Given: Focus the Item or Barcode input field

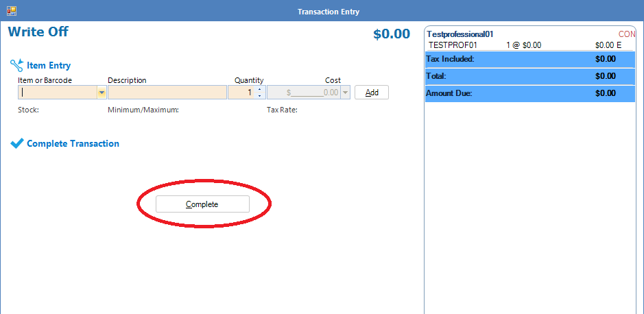Looking at the screenshot, I should pos(58,93).
